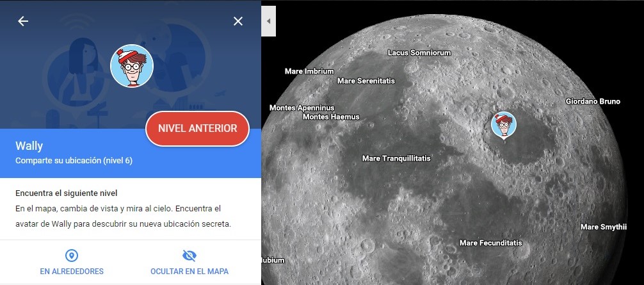Click the Montes Haemus label
This screenshot has width=644, height=285.
coord(331,117)
